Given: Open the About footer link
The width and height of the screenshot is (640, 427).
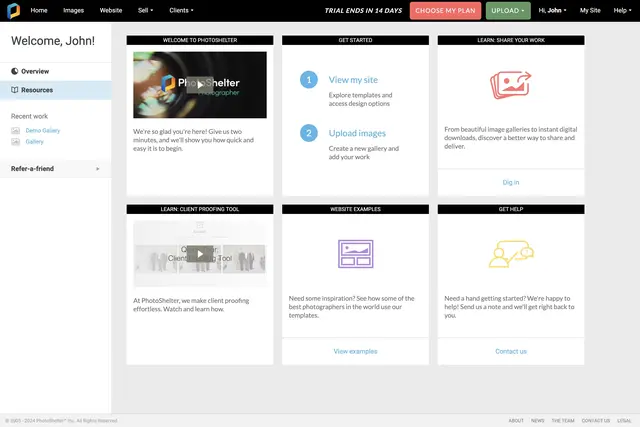Looking at the screenshot, I should click(x=516, y=420).
